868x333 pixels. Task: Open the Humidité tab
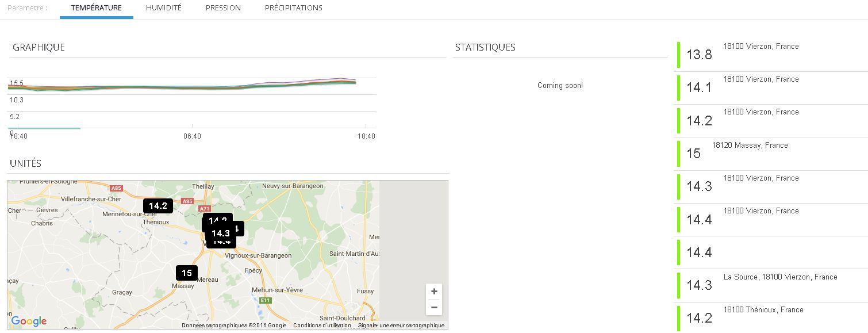(164, 8)
